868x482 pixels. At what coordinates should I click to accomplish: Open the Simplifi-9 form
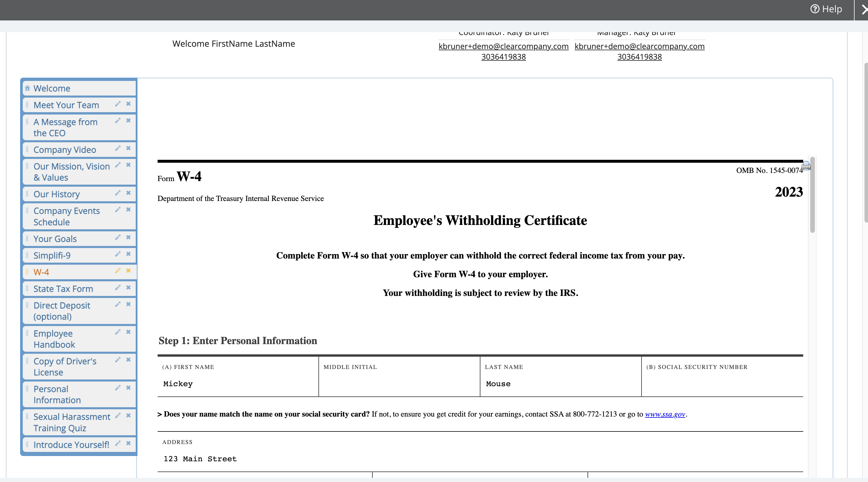click(x=52, y=255)
